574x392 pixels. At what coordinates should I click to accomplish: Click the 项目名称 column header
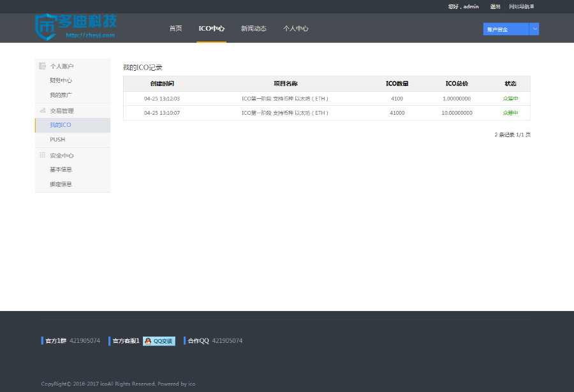click(286, 83)
